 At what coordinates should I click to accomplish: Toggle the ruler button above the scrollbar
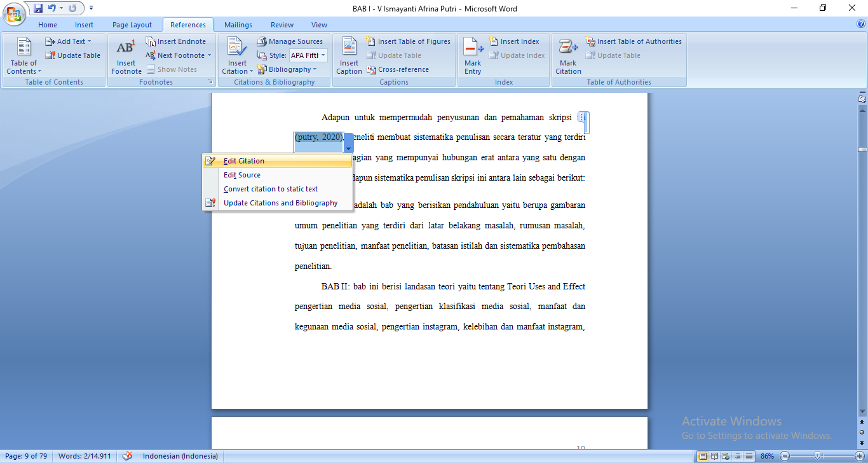point(862,99)
